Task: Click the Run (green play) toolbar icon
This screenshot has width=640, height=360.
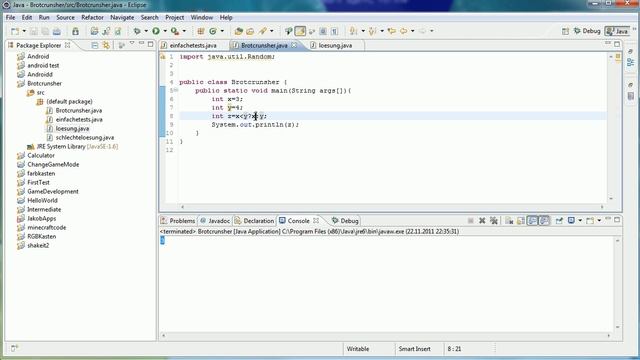Action: pos(156,31)
